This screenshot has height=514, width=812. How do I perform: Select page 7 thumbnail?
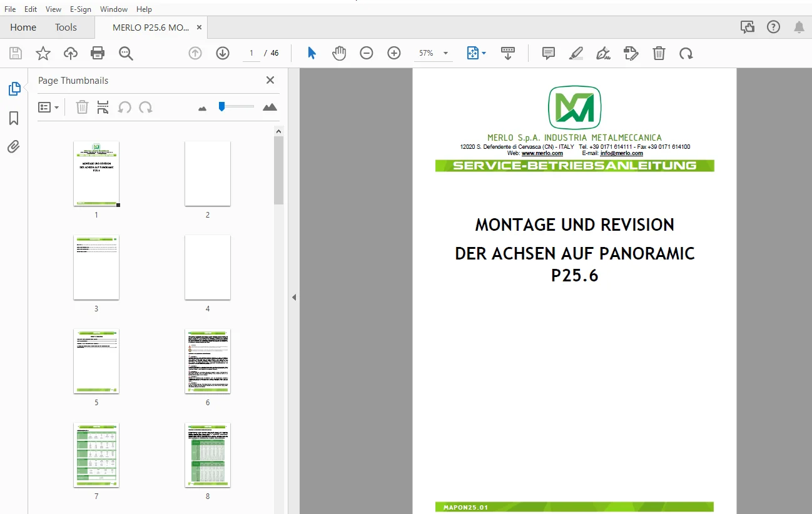96,455
